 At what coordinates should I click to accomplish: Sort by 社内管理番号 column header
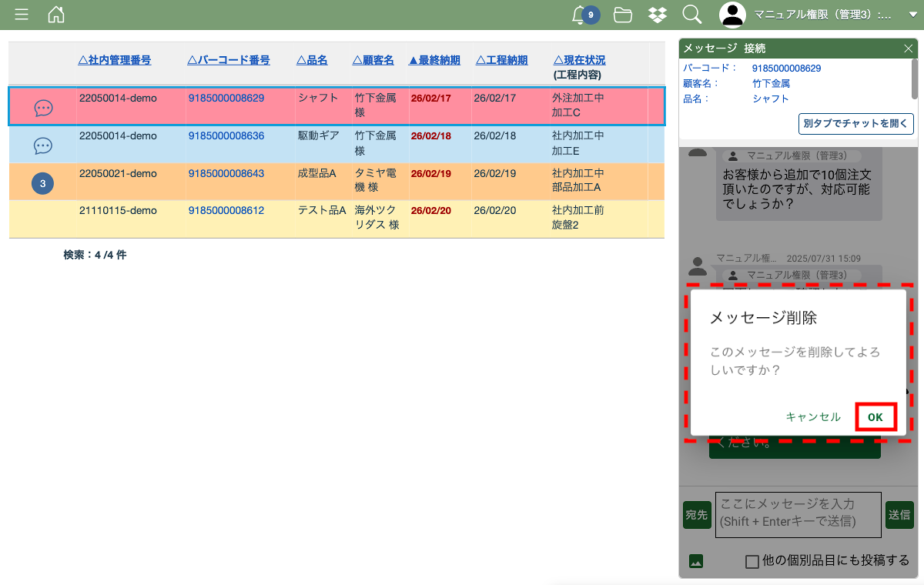[x=115, y=60]
